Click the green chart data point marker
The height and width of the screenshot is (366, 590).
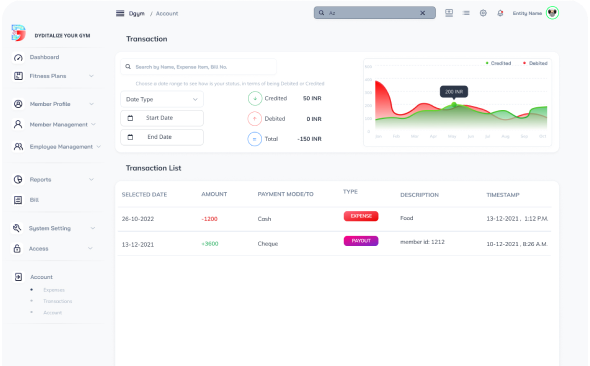click(x=454, y=105)
